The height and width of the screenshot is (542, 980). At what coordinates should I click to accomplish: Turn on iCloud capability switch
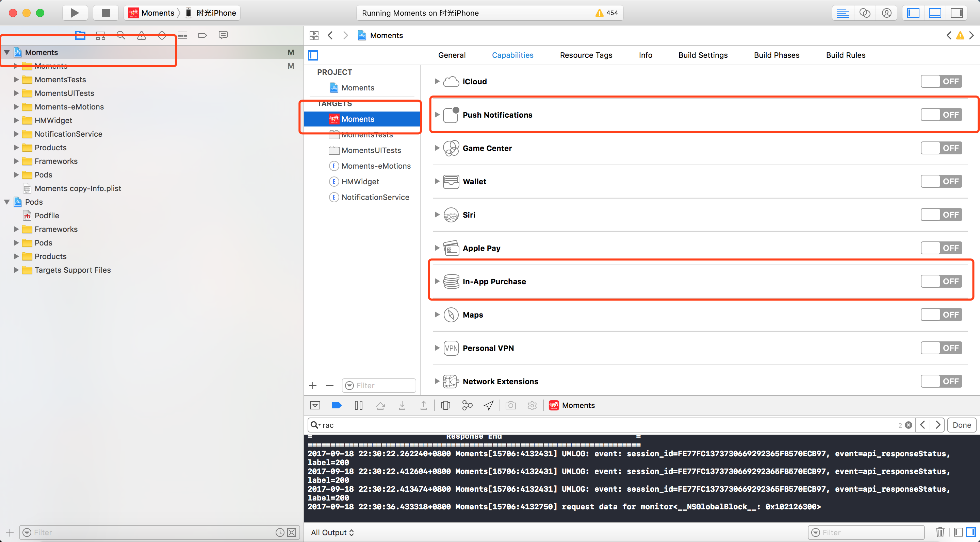941,81
